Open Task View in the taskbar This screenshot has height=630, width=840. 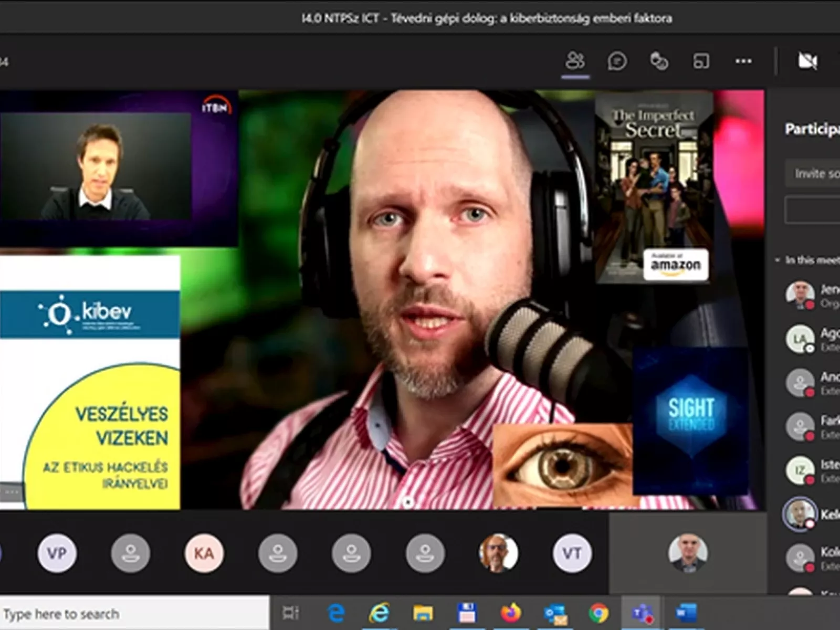point(290,613)
